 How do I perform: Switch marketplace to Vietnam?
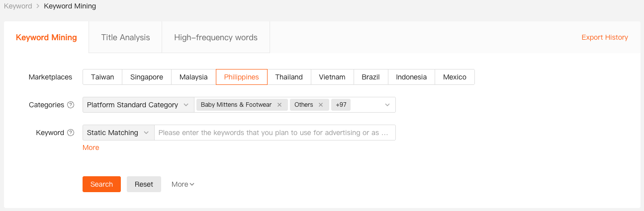point(332,77)
